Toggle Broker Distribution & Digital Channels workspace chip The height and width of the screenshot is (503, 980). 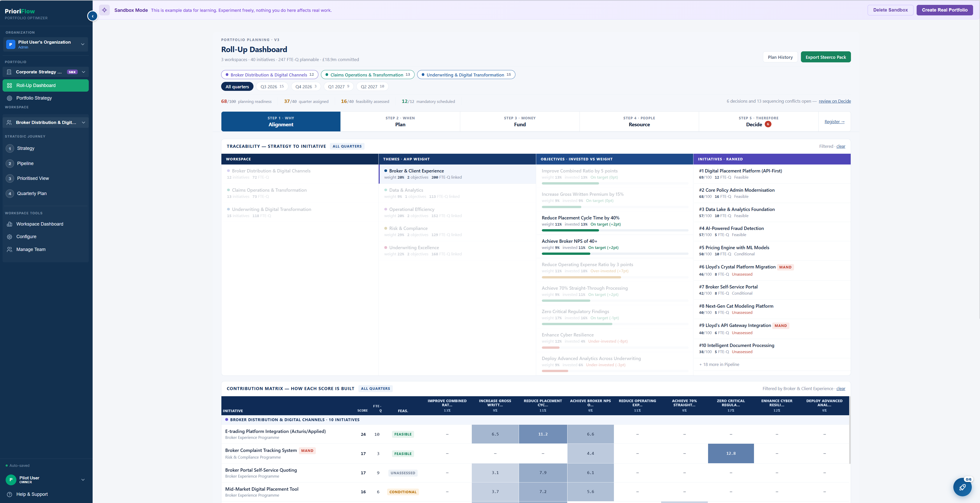click(270, 75)
